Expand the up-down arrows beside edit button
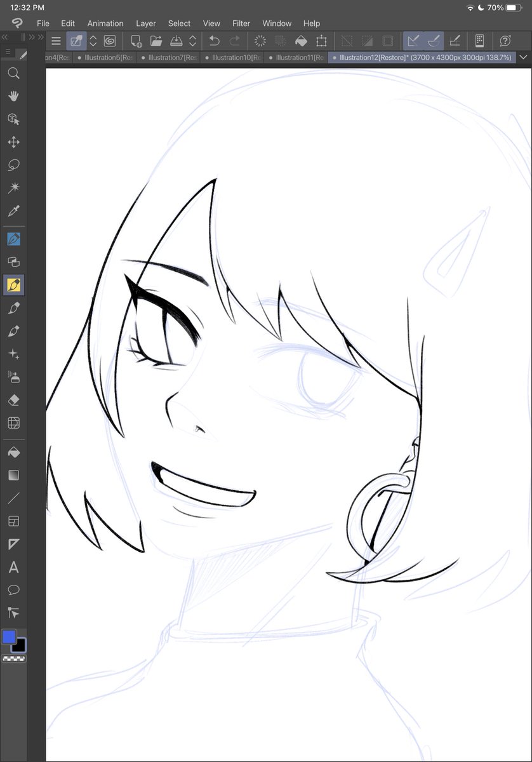 93,41
